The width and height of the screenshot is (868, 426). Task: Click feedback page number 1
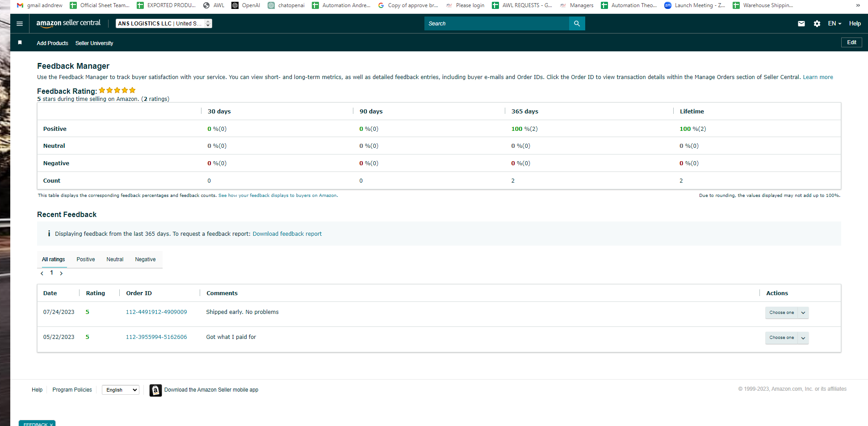52,273
